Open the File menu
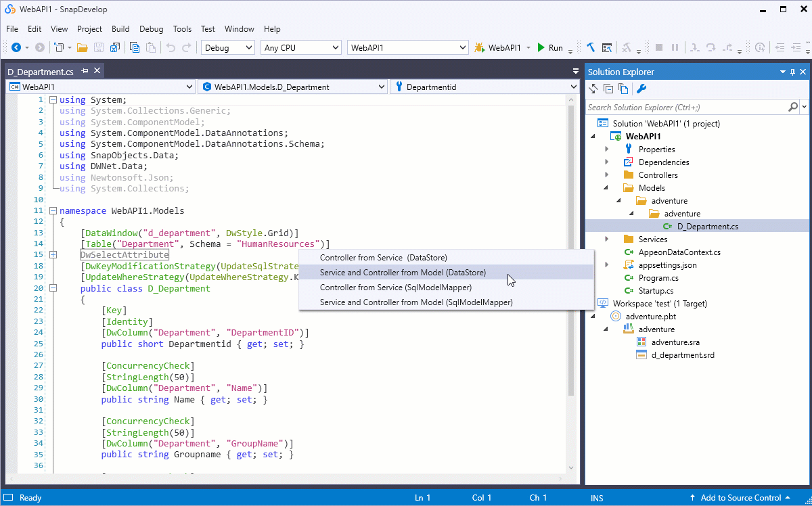 click(12, 29)
